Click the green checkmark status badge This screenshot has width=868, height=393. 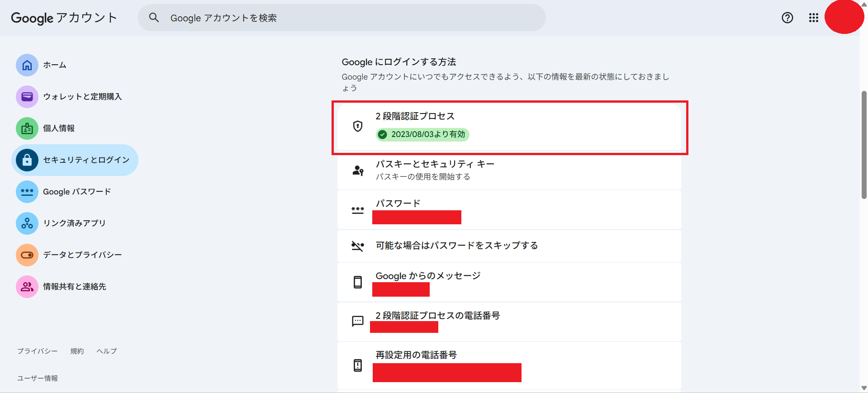pos(383,134)
